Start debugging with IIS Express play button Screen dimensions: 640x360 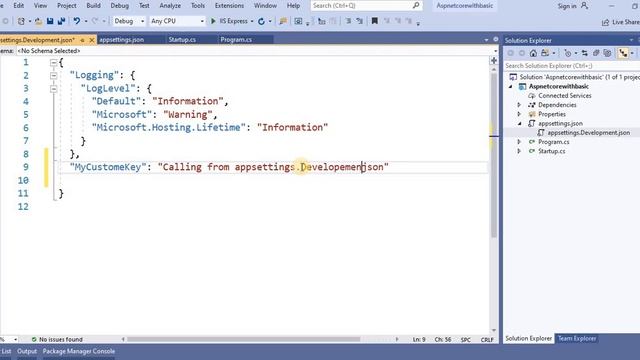pyautogui.click(x=213, y=21)
